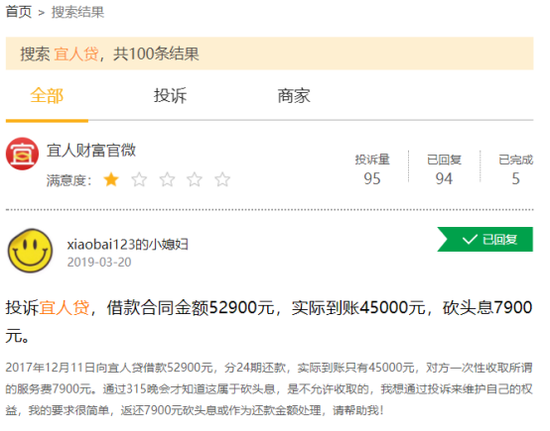The width and height of the screenshot is (550, 431).
Task: Select the 全部 tab
Action: (47, 96)
